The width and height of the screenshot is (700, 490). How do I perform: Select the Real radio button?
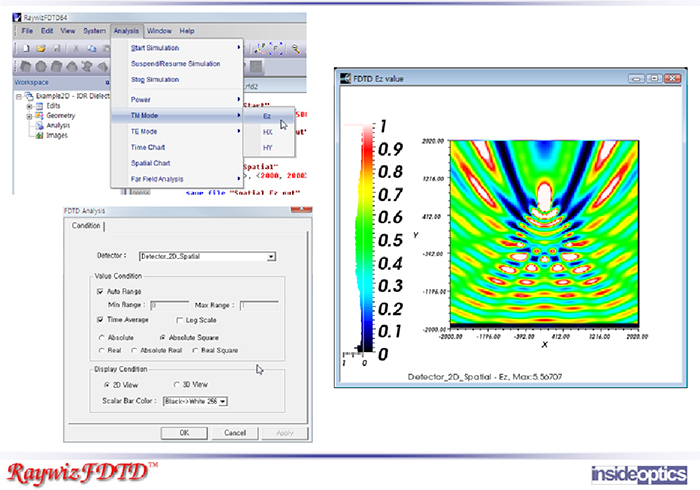[x=101, y=350]
